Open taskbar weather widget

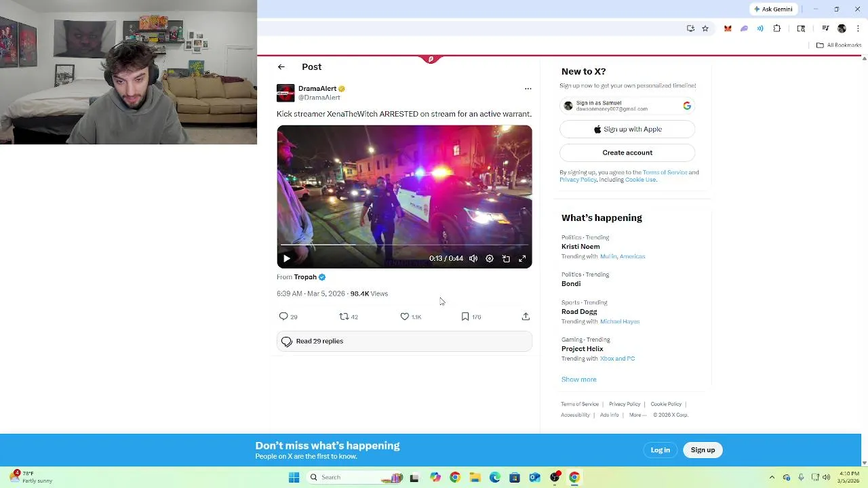pyautogui.click(x=31, y=477)
